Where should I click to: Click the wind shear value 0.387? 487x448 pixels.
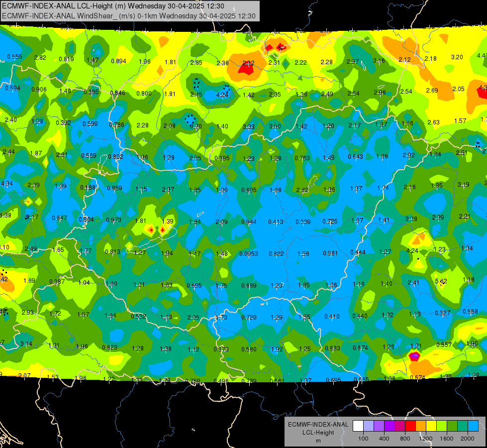(x=57, y=281)
